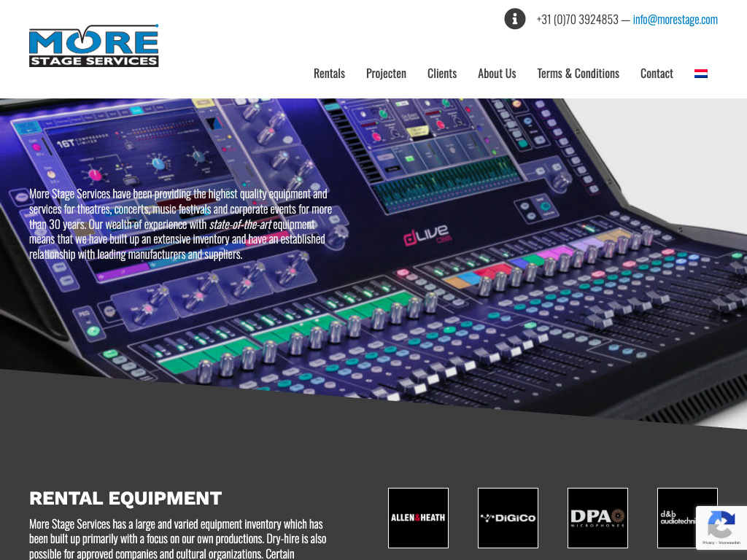Go to the Contact page
The width and height of the screenshot is (747, 560).
coord(657,74)
